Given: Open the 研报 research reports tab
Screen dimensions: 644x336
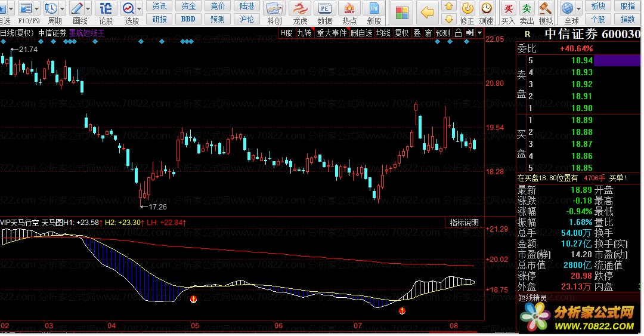Looking at the screenshot, I should 160,19.
